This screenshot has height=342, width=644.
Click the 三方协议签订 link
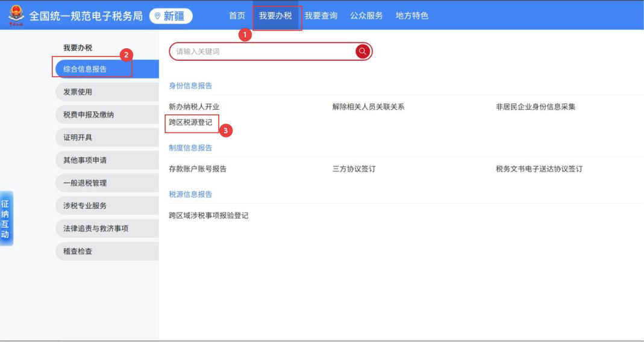[x=354, y=169]
